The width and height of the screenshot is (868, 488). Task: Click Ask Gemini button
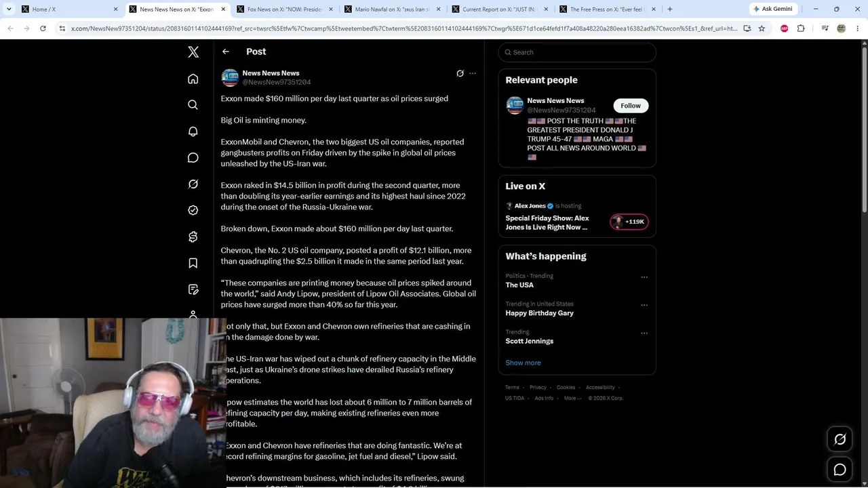point(772,9)
